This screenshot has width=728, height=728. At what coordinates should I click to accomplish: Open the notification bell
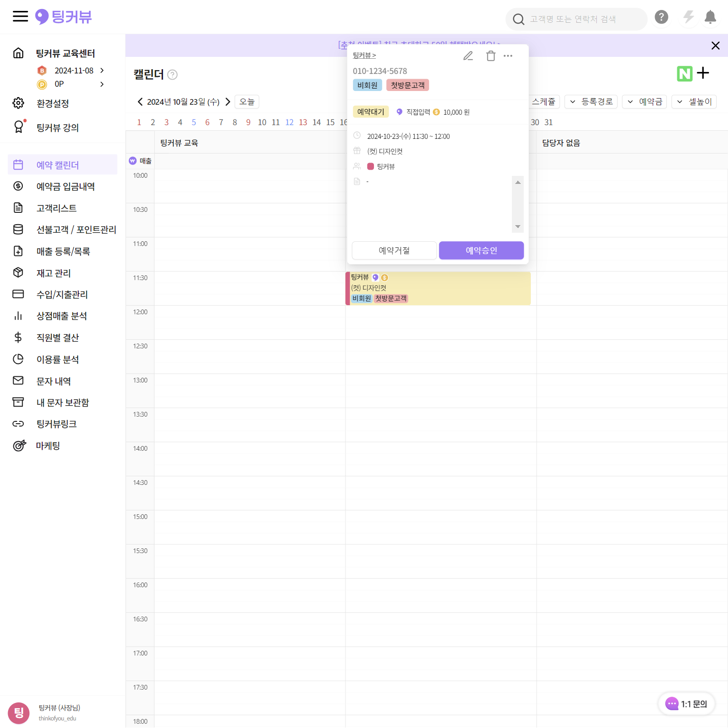pyautogui.click(x=710, y=17)
